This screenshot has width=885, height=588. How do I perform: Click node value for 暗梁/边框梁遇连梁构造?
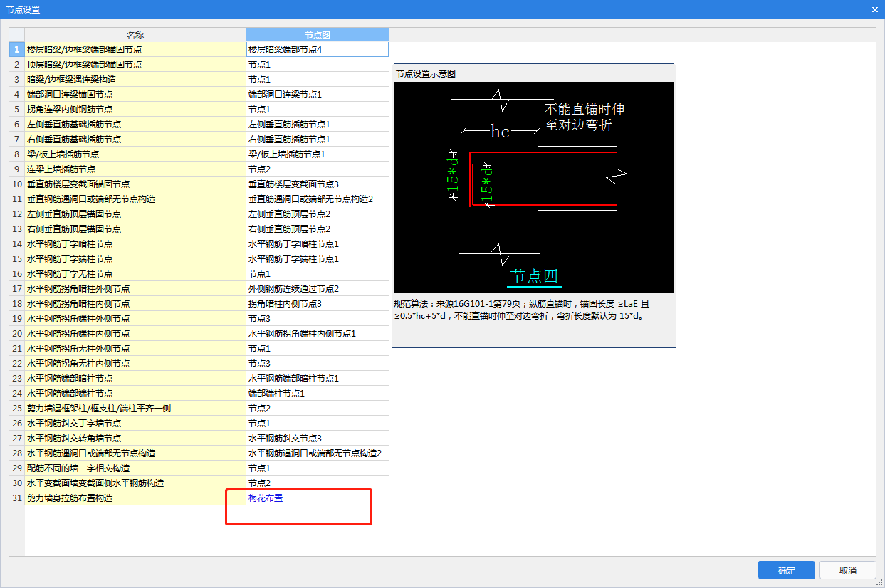(318, 80)
